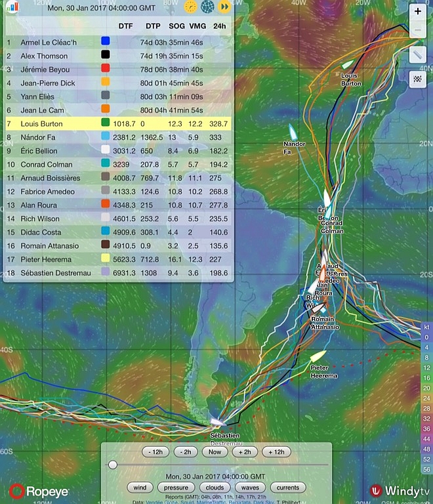Toggle the wind overlay
Screen dimensions: 433x504
pos(140,488)
